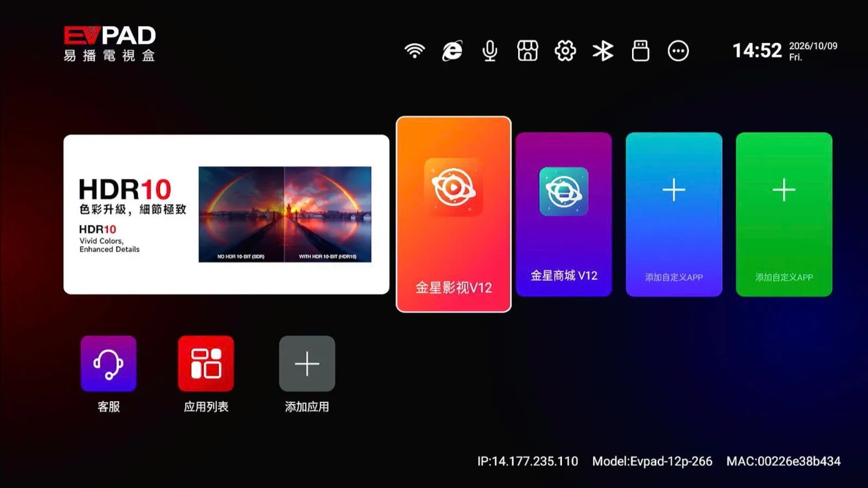This screenshot has height=488, width=868.
Task: Click the 2026/10/09 date text
Action: click(x=813, y=46)
